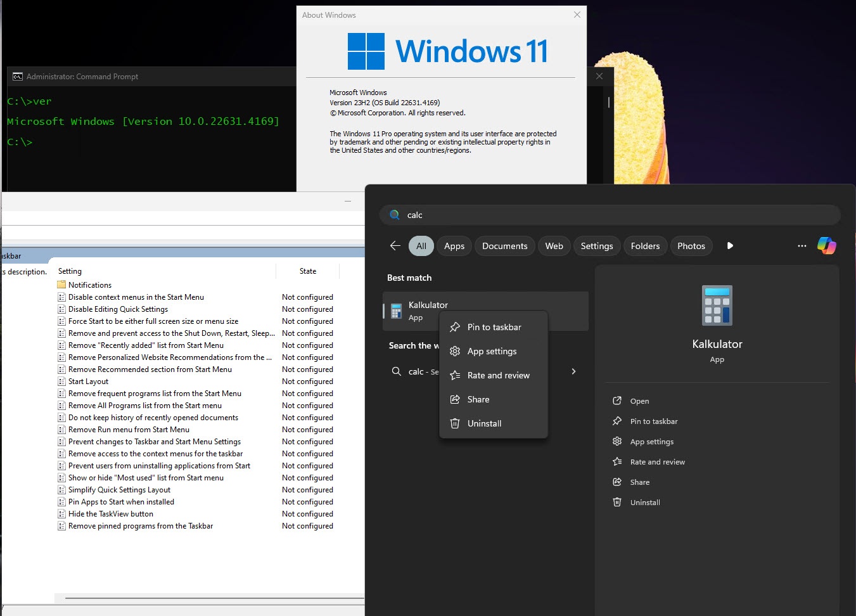This screenshot has width=856, height=616.
Task: Click the large Kalkulator calculator icon
Action: (x=717, y=305)
